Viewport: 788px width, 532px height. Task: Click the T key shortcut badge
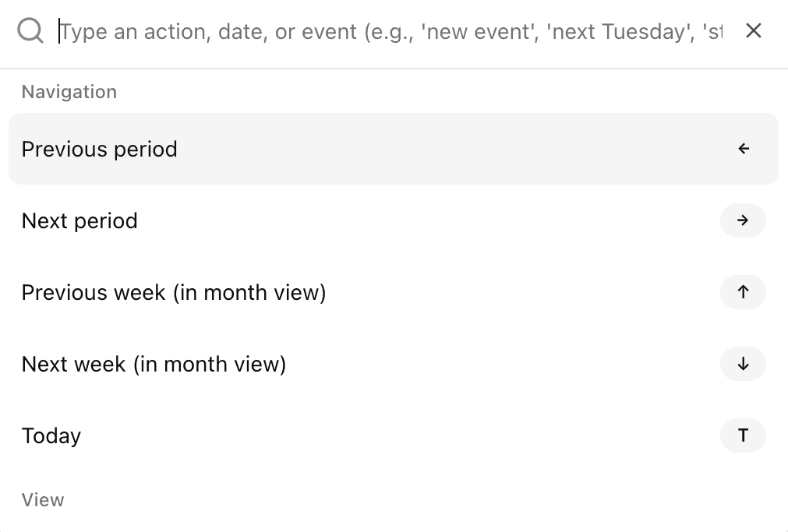(x=743, y=435)
